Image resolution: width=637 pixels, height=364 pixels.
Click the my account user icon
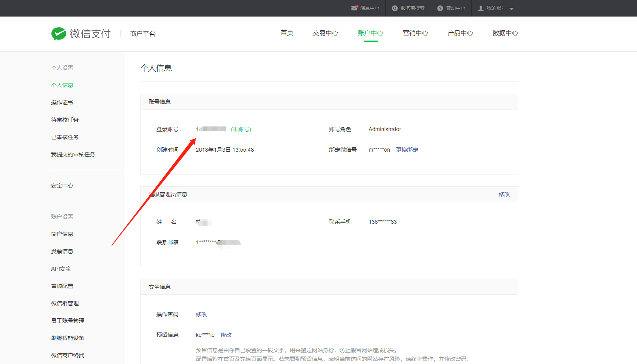[481, 8]
